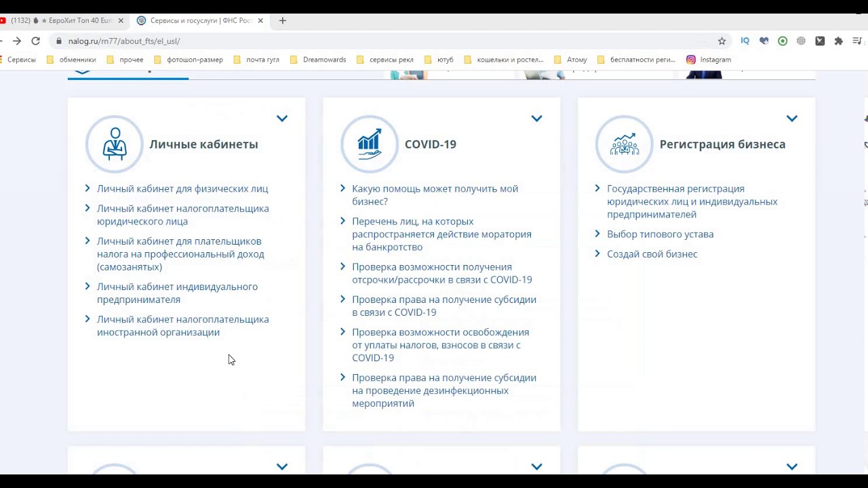This screenshot has height=488, width=868.
Task: Open the фотошоп-размер bookmark folder
Action: click(x=188, y=60)
